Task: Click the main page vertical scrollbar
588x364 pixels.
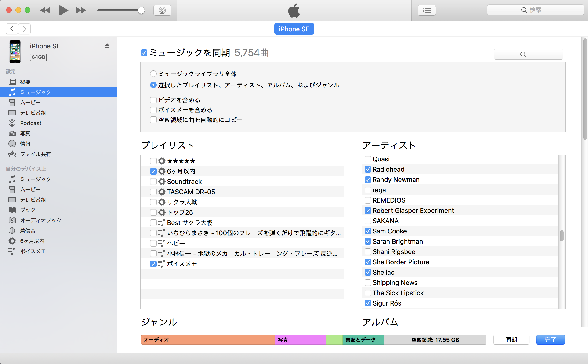Action: click(585, 89)
